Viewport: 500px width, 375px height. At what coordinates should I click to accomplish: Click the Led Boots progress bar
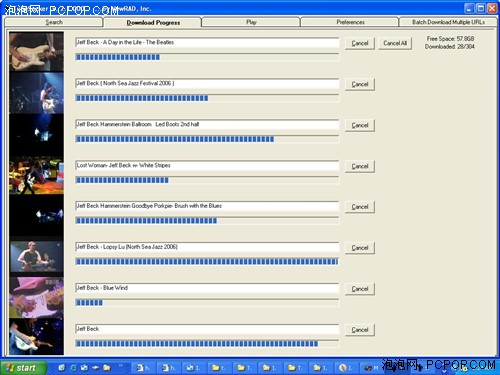(x=207, y=139)
